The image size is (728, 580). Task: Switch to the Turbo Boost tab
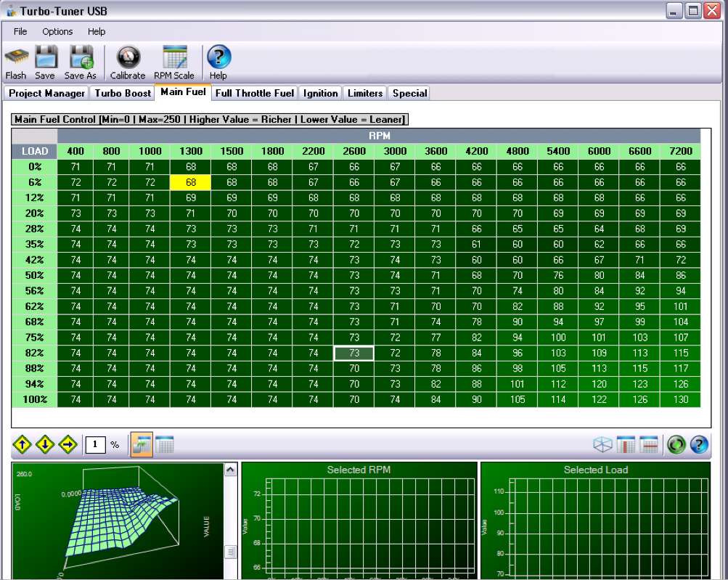tap(123, 93)
